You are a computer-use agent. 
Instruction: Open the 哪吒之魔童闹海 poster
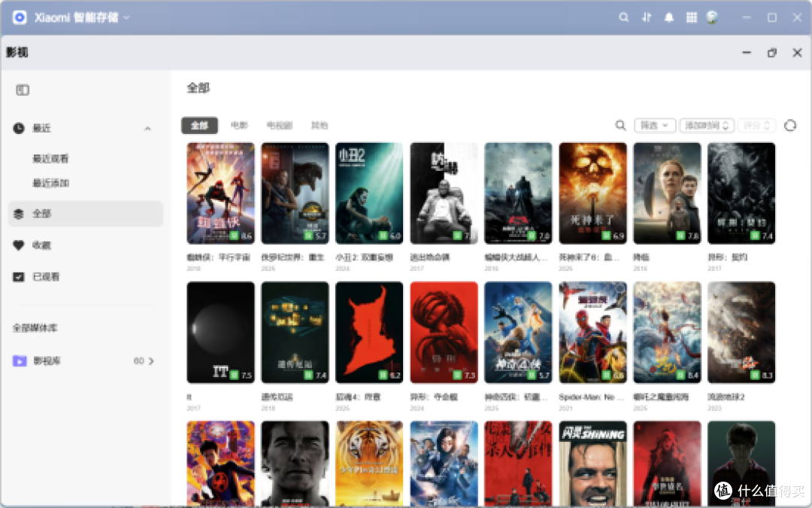pyautogui.click(x=667, y=333)
